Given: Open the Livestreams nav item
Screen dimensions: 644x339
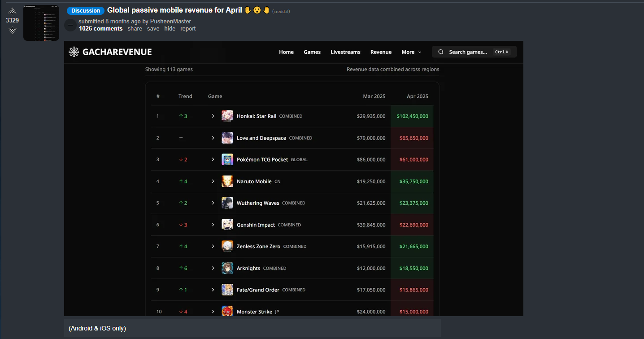Looking at the screenshot, I should pyautogui.click(x=345, y=52).
